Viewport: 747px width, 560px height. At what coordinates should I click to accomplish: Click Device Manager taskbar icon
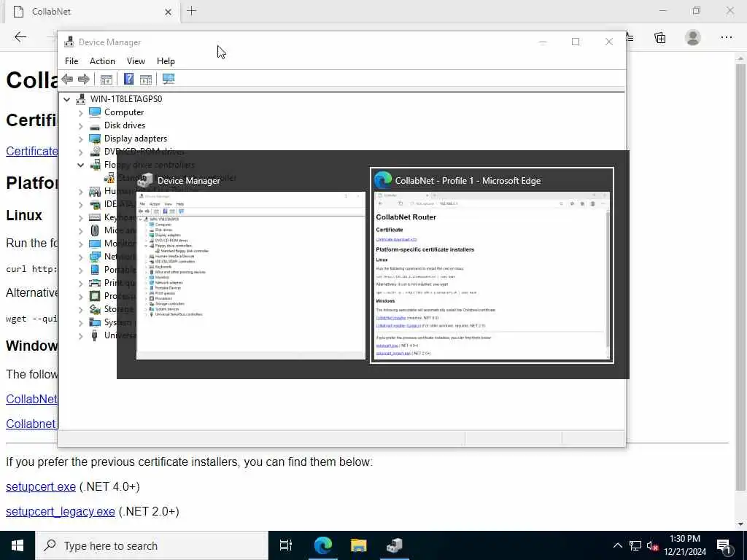[x=395, y=545]
